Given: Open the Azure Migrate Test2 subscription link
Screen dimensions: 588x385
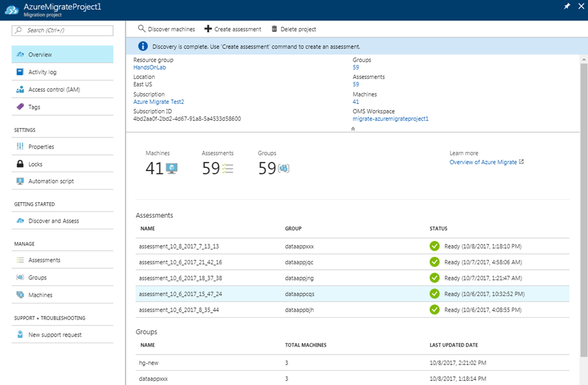Looking at the screenshot, I should [159, 101].
